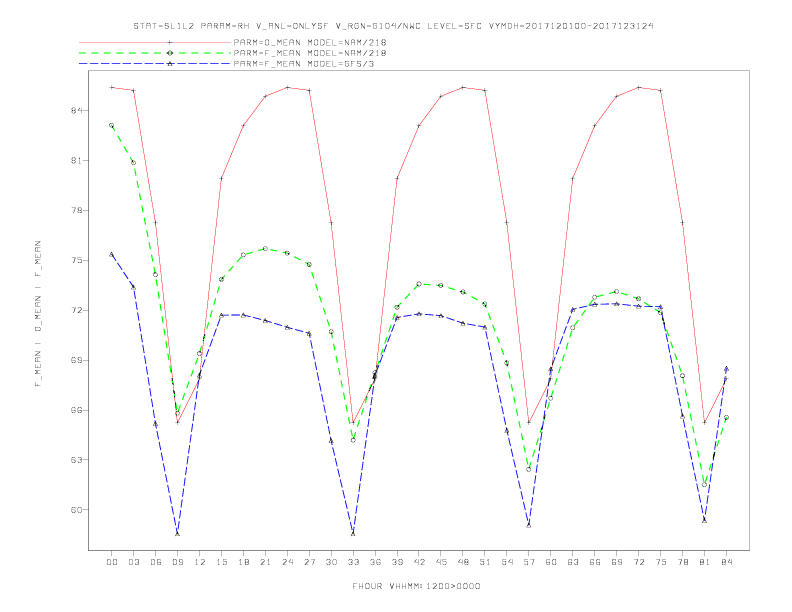Click y-axis tick label 66

pos(76,411)
